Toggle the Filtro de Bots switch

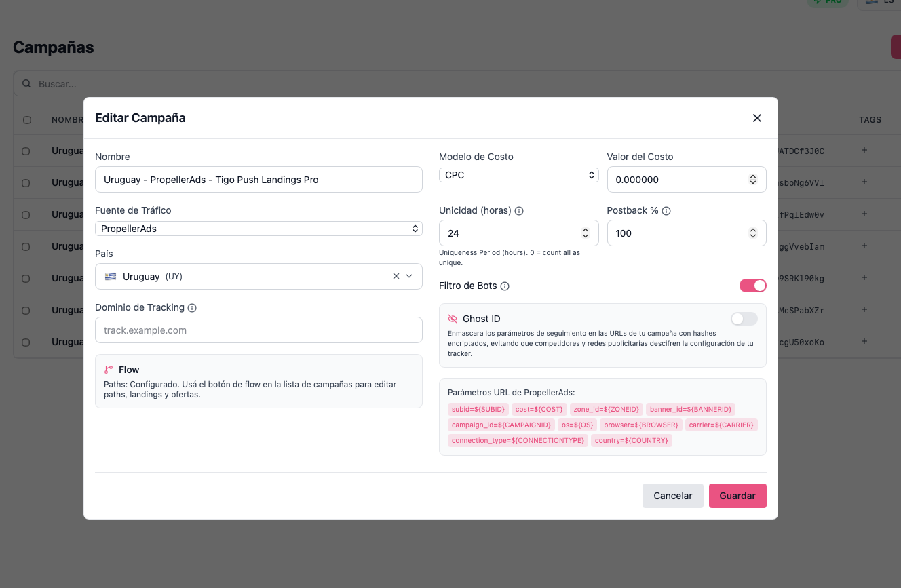tap(753, 286)
